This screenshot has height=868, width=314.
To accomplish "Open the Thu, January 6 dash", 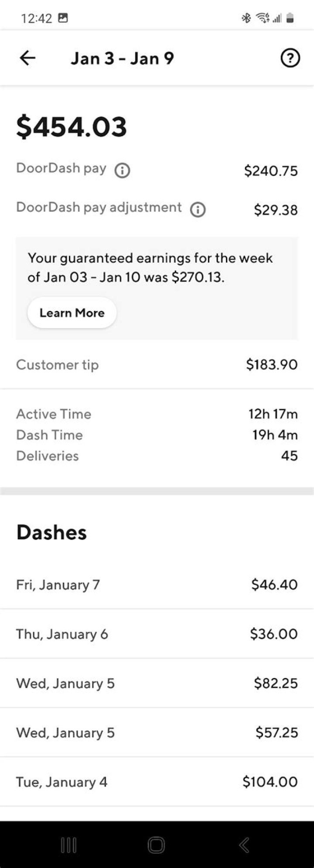I will (157, 634).
